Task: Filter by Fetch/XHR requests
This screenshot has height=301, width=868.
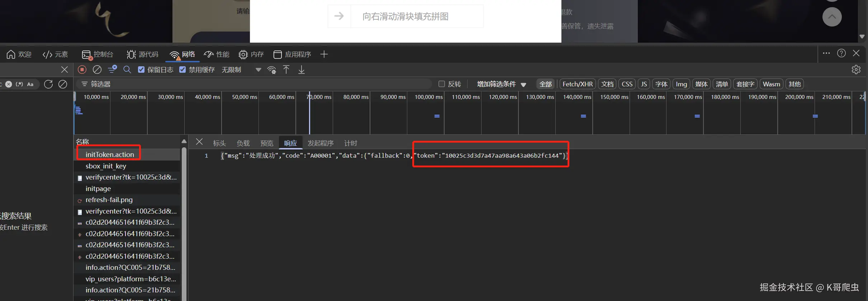Action: pos(578,84)
